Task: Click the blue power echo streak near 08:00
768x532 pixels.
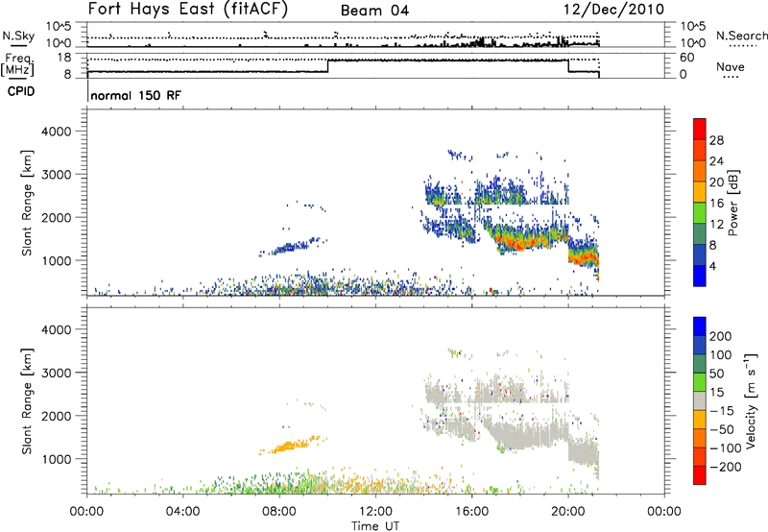Action: tap(292, 247)
